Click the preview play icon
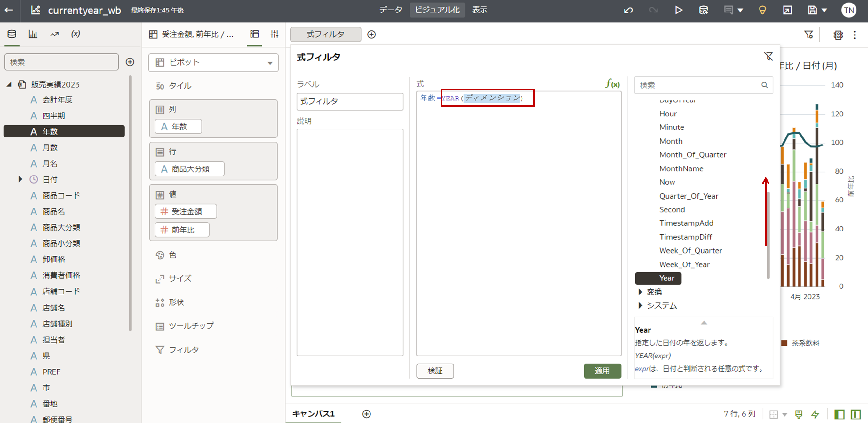Screen dimensions: 868x423 pos(679,10)
